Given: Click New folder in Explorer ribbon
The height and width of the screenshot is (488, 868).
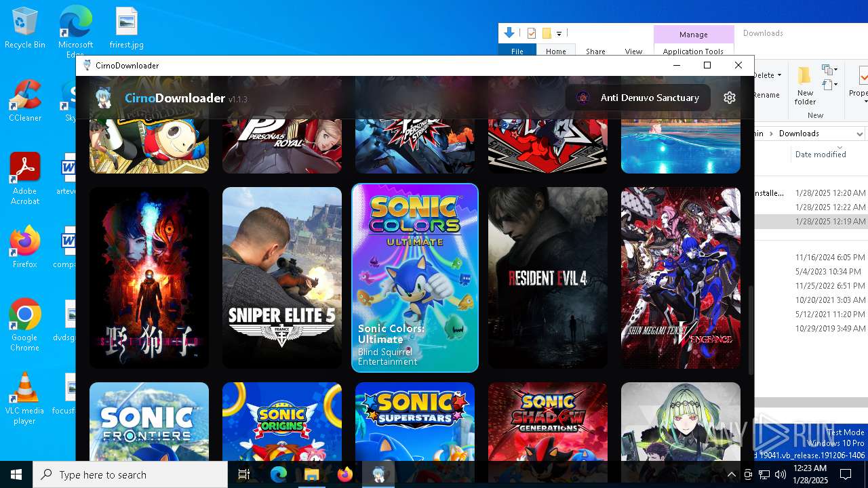Looking at the screenshot, I should coord(806,86).
